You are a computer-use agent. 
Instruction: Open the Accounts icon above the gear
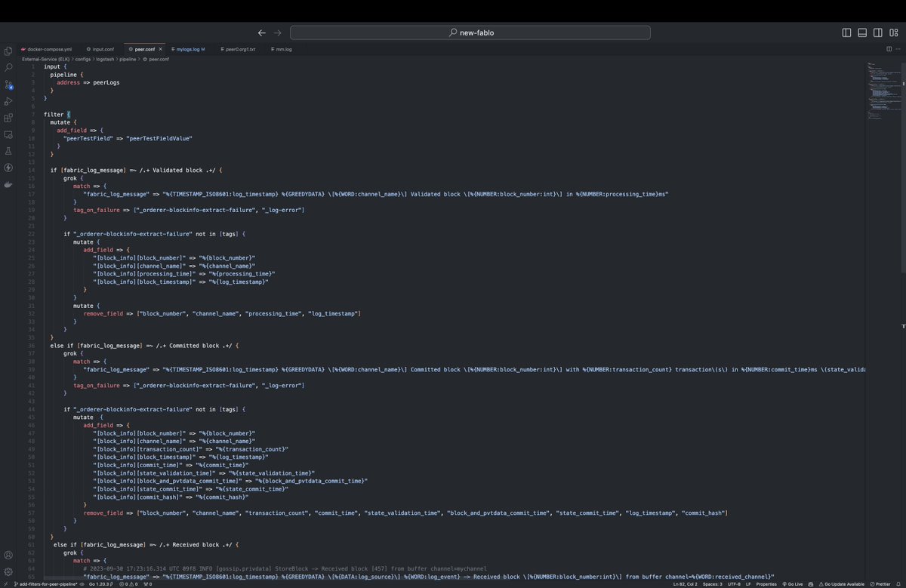(x=9, y=556)
